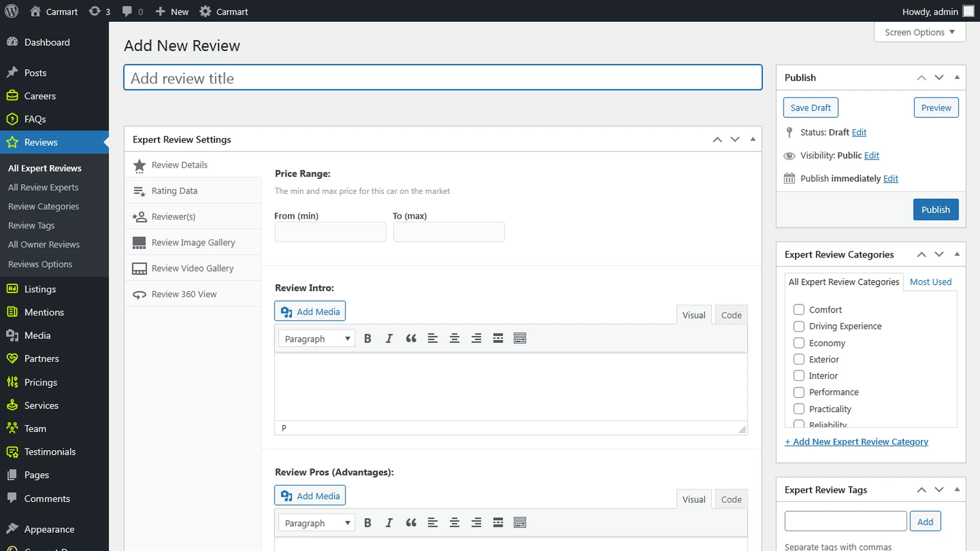Move Expert Review Settings panel up
This screenshot has width=980, height=551.
(x=717, y=139)
